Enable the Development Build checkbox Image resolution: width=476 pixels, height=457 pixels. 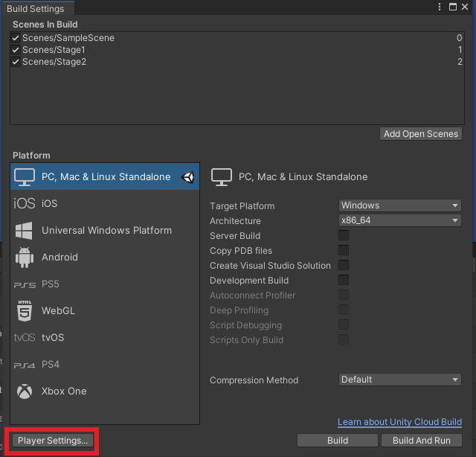(x=344, y=280)
